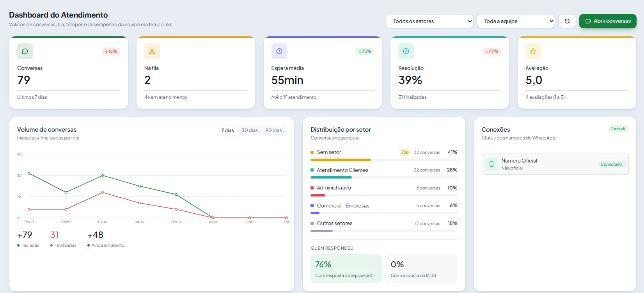Click the Top badge on Sem setor

(x=405, y=152)
